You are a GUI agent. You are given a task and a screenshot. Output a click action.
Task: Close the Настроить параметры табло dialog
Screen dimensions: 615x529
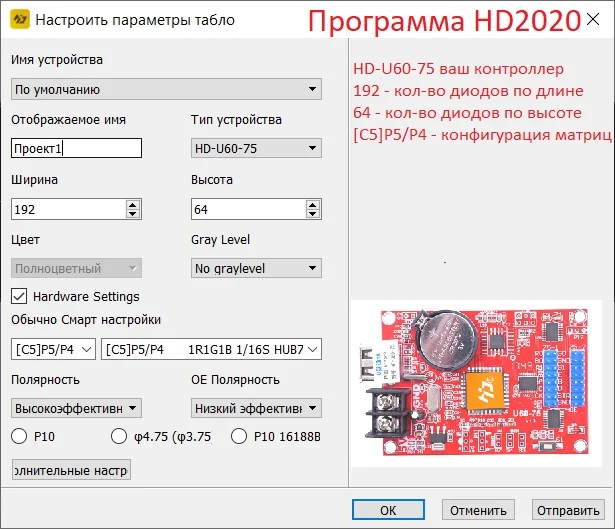[593, 19]
